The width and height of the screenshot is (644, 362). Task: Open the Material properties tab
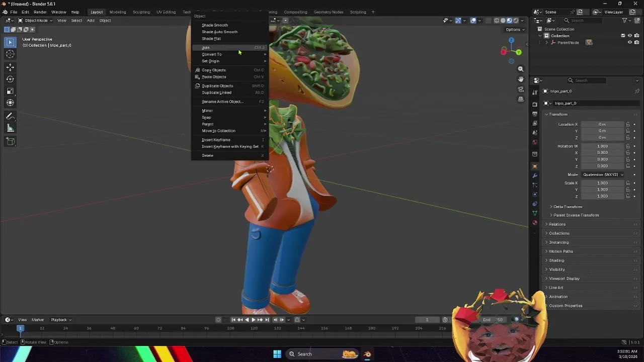(535, 223)
